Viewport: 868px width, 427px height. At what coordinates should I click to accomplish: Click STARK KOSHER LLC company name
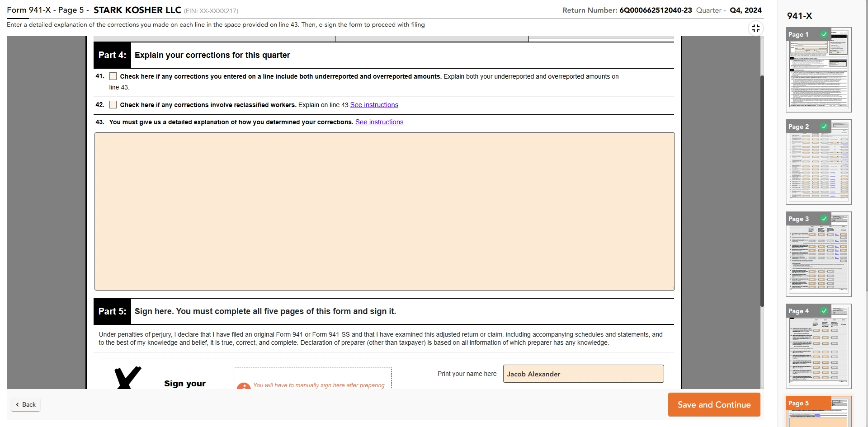(137, 10)
